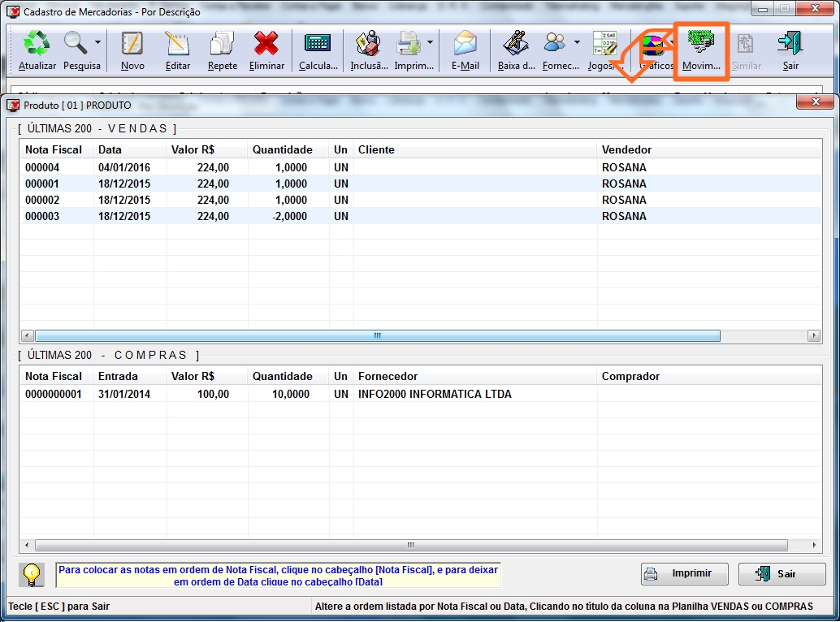Sort sales by Data column header

pyautogui.click(x=110, y=149)
